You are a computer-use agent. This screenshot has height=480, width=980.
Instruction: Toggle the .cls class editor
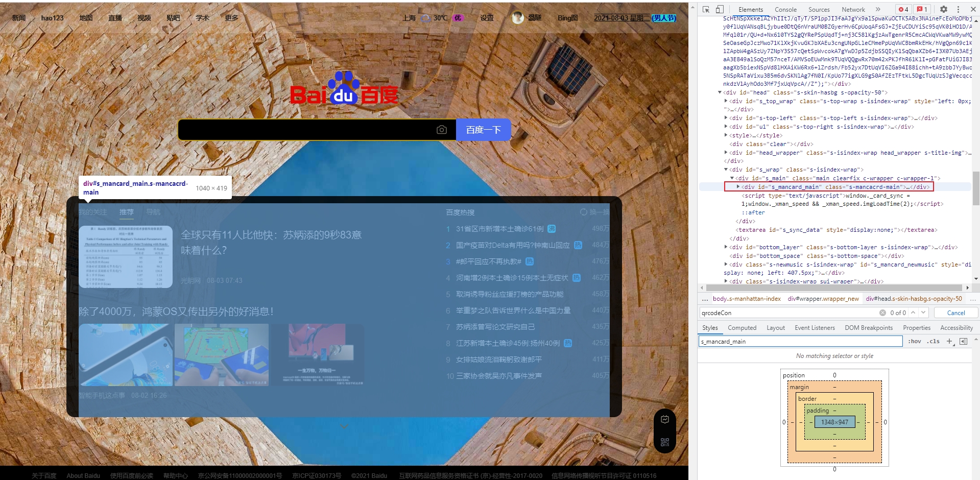coord(934,341)
